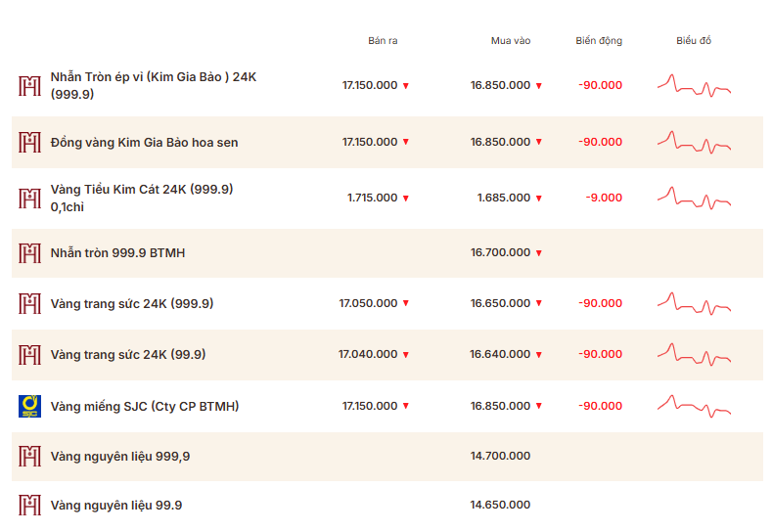Click the red down arrow next to 16.700.000

tap(538, 253)
